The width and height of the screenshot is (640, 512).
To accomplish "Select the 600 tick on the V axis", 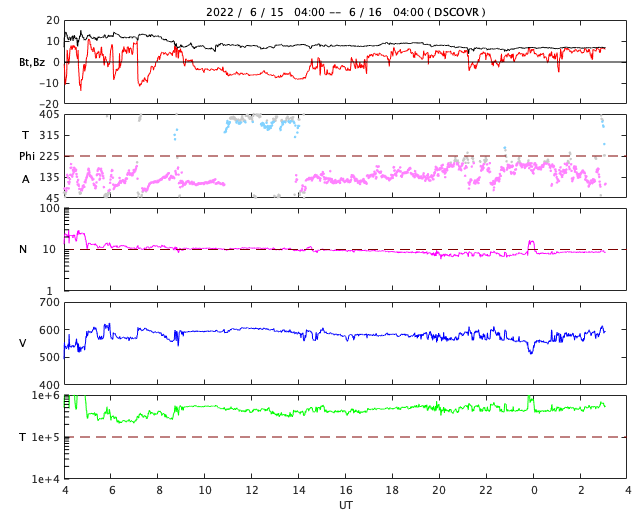I will tap(49, 330).
